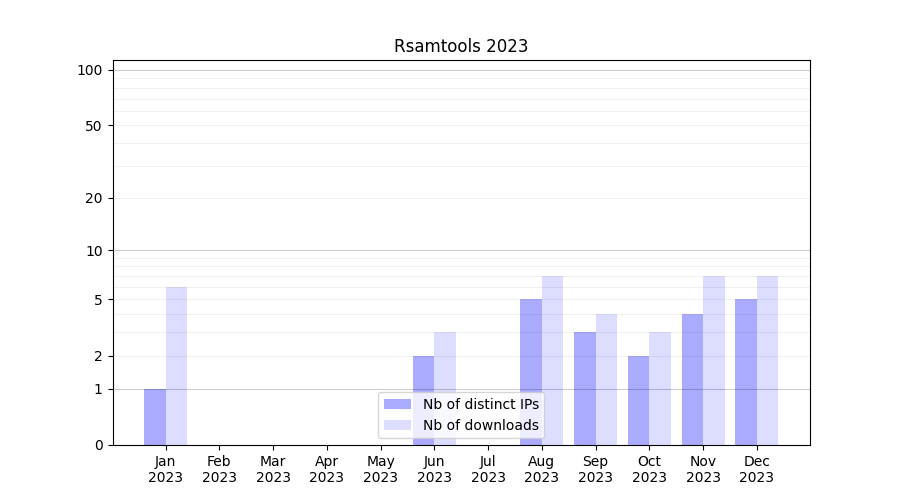Image resolution: width=900 pixels, height=500 pixels.
Task: Select the August downloads bar
Action: coord(552,360)
